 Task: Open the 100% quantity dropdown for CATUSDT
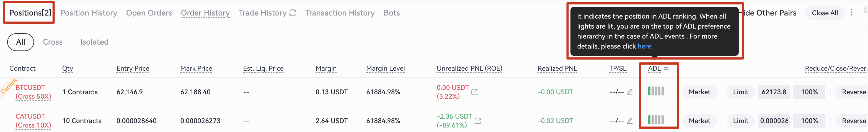(x=809, y=121)
